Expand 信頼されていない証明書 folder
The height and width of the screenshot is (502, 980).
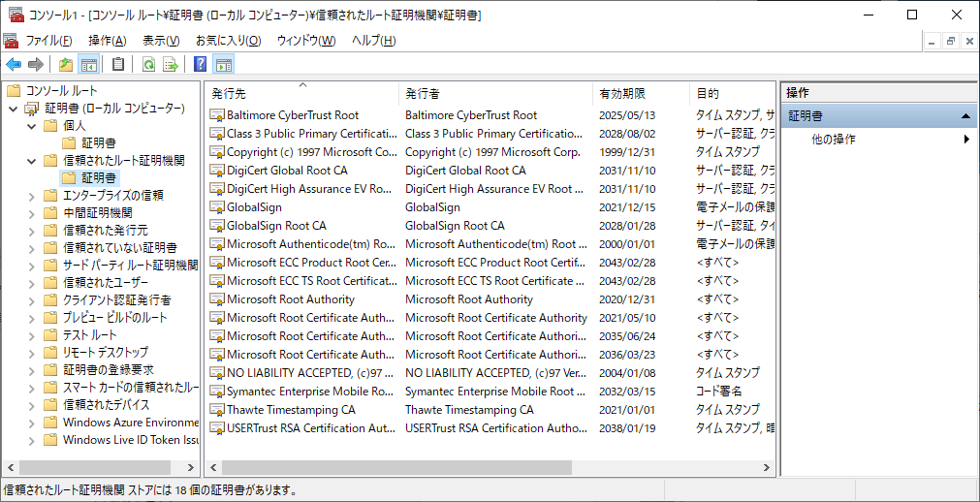point(32,248)
